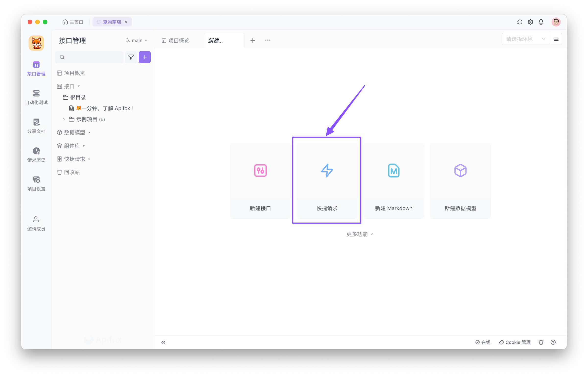Open Cookie 管理 in status bar
The height and width of the screenshot is (377, 588).
(x=515, y=342)
